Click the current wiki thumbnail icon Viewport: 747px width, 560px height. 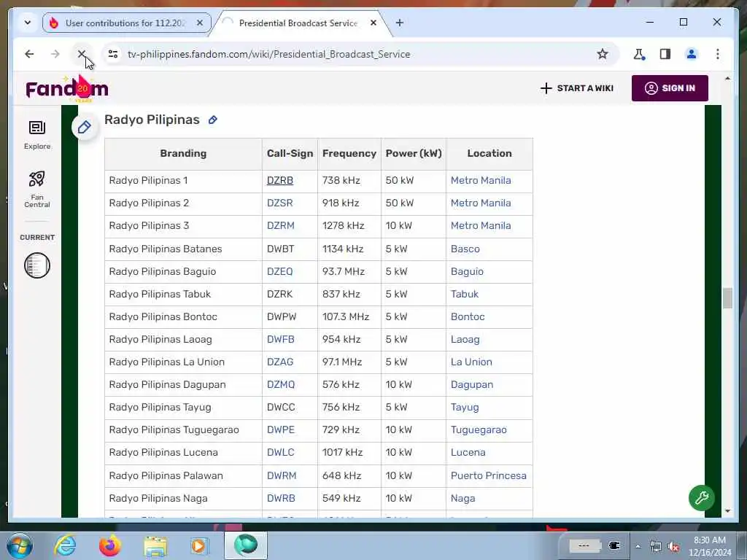(x=37, y=265)
